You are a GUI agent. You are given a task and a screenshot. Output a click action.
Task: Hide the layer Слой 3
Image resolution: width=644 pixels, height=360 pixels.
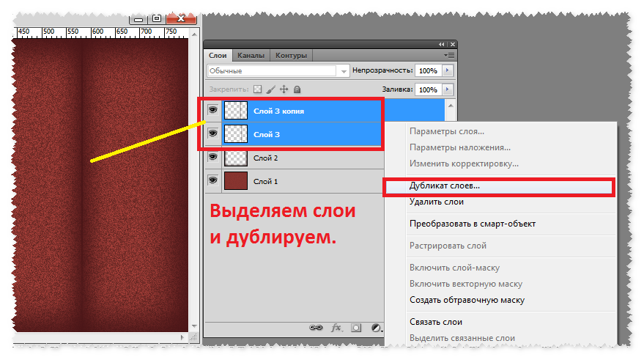tap(212, 133)
